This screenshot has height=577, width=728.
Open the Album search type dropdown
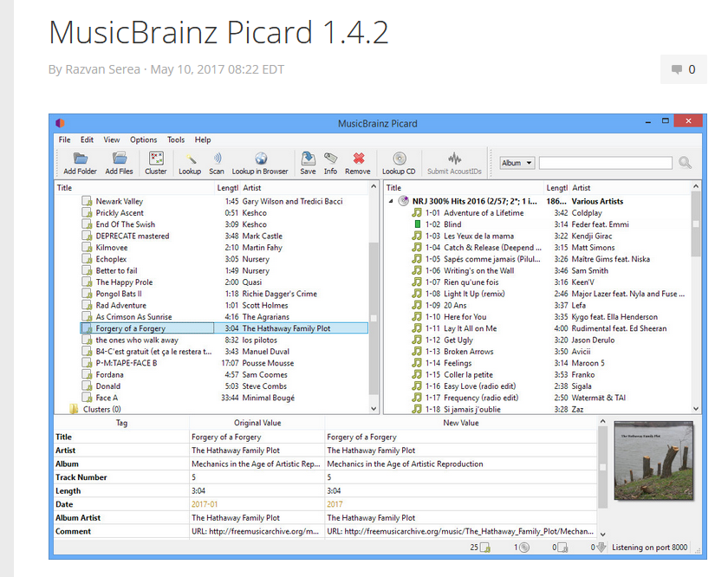coord(517,163)
